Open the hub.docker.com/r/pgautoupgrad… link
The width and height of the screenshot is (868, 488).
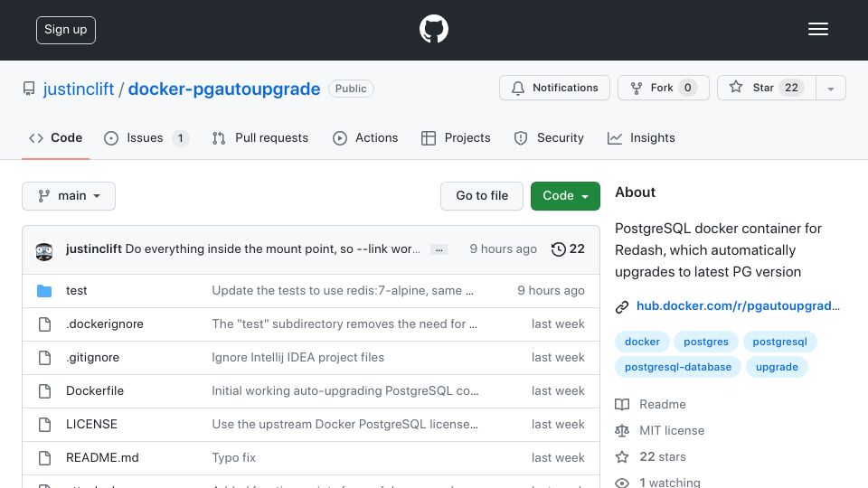point(738,306)
